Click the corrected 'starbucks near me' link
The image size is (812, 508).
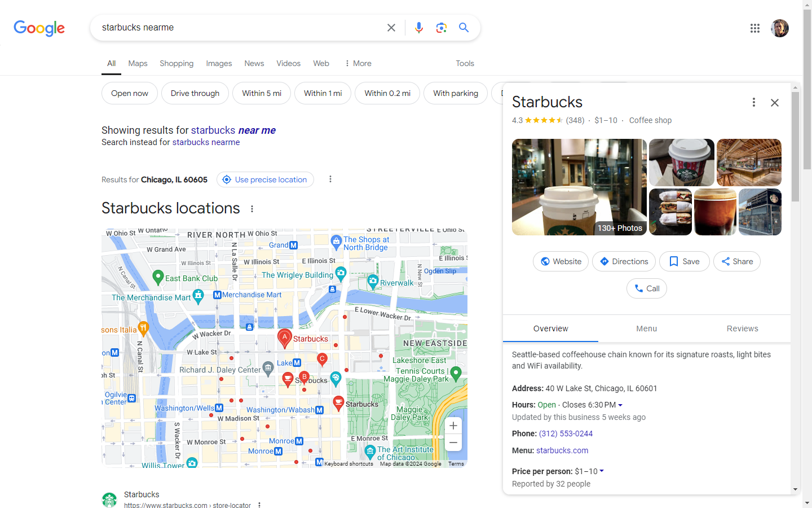pyautogui.click(x=233, y=130)
